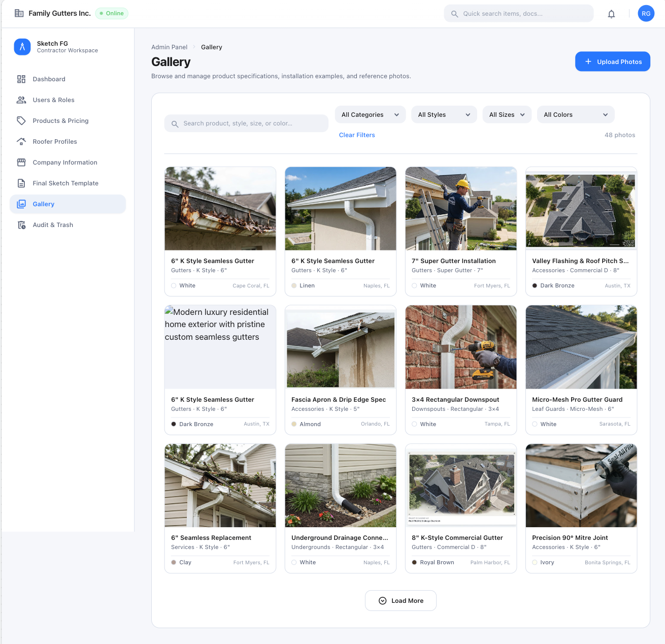Viewport: 665px width, 644px height.
Task: Click the Royal Brown color dot
Action: click(x=414, y=563)
